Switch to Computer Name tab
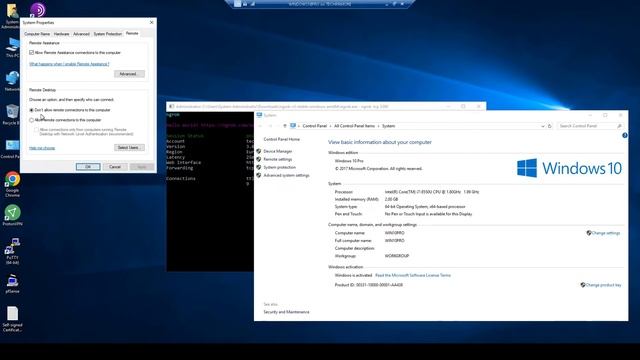 tap(37, 34)
